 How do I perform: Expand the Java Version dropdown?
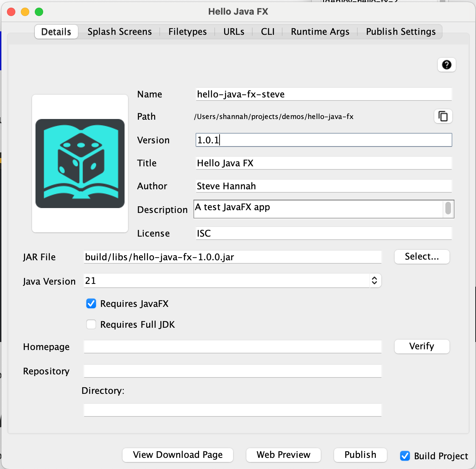click(x=374, y=280)
